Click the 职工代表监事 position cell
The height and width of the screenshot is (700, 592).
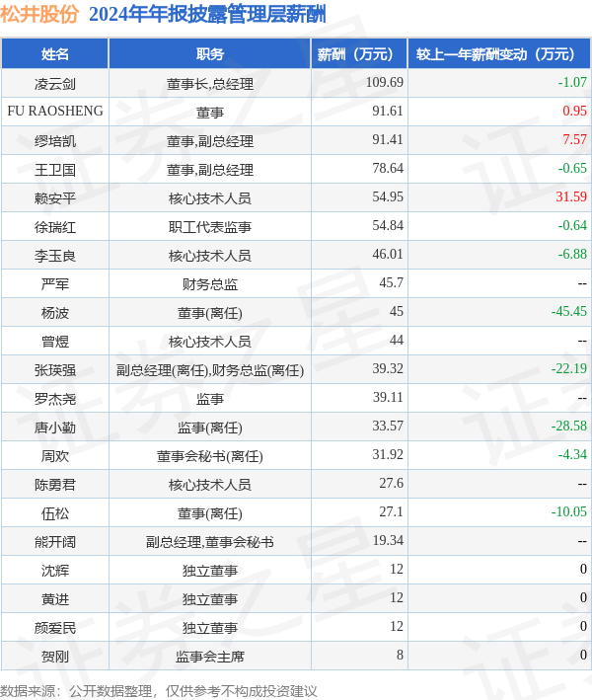(x=210, y=227)
